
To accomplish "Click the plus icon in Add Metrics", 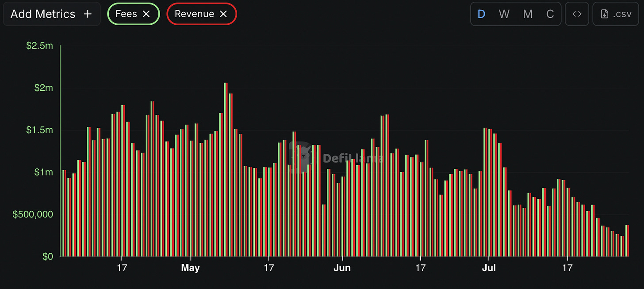I will (88, 14).
